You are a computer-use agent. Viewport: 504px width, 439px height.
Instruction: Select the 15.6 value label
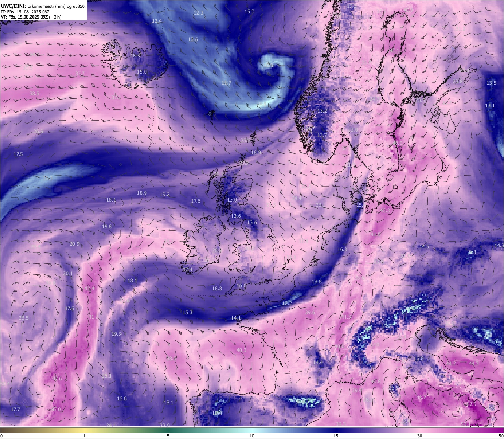pos(419,358)
